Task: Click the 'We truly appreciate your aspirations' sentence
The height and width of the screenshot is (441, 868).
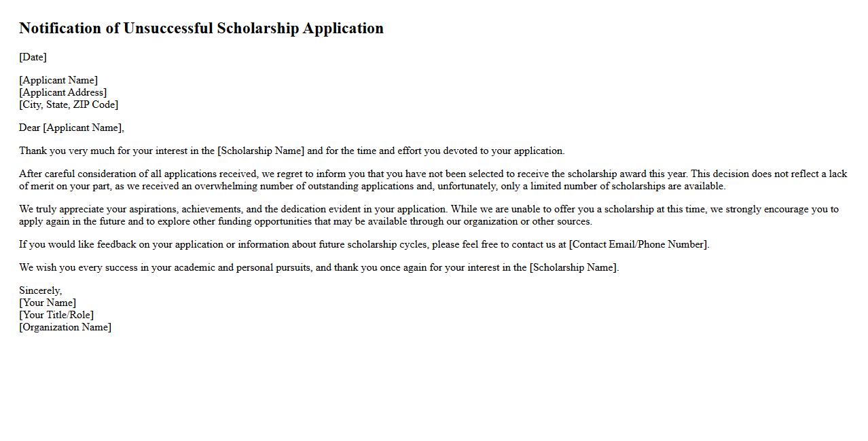Action: click(x=102, y=209)
